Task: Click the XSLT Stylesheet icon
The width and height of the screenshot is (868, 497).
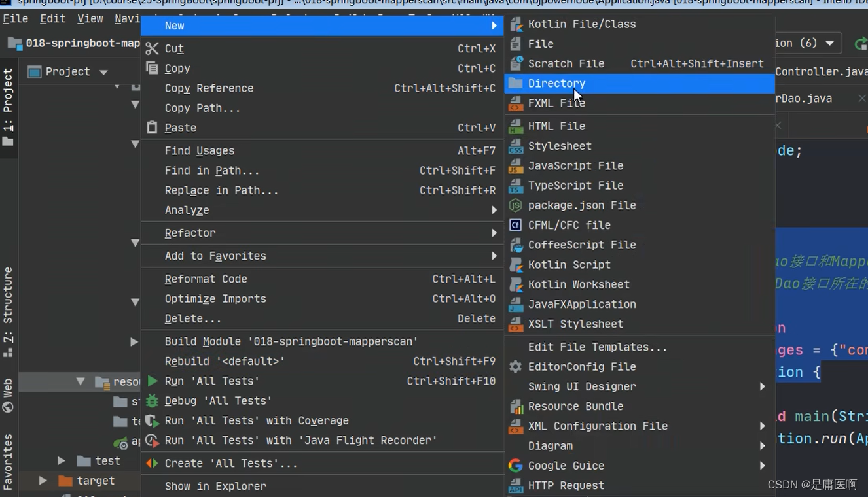Action: (516, 324)
